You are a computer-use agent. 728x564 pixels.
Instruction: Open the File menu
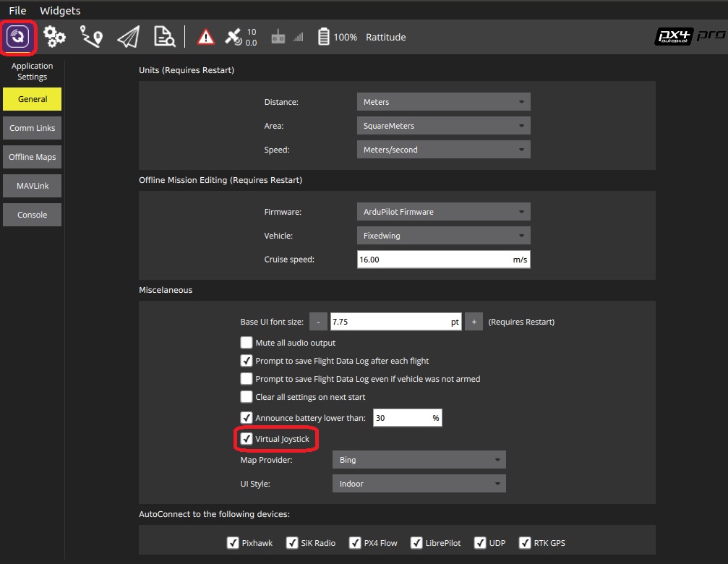tap(17, 11)
